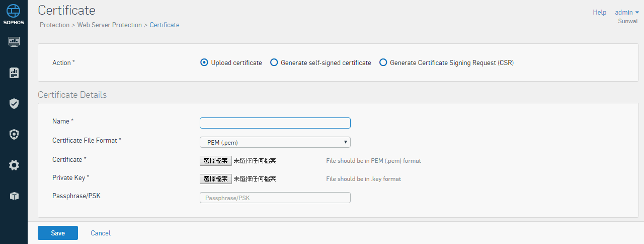644x244 pixels.
Task: Open the shield checkmark protection icon
Action: [14, 103]
